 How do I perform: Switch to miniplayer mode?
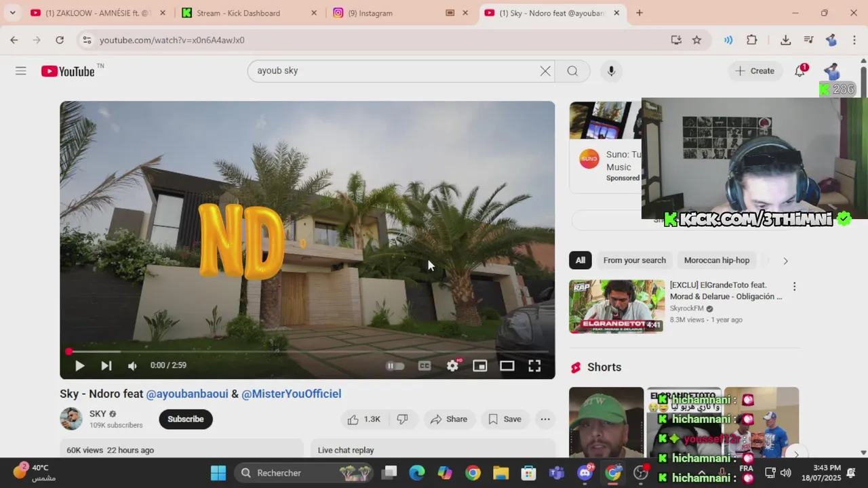tap(479, 365)
